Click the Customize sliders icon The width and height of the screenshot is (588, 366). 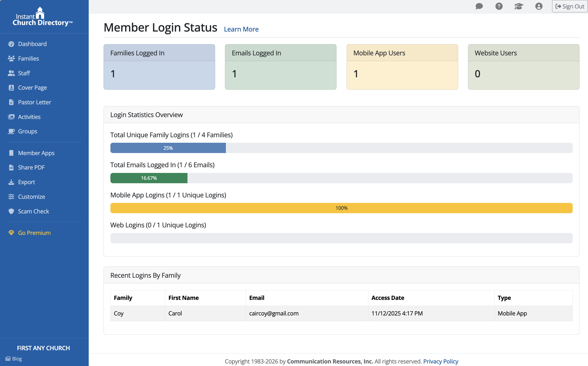coord(11,196)
